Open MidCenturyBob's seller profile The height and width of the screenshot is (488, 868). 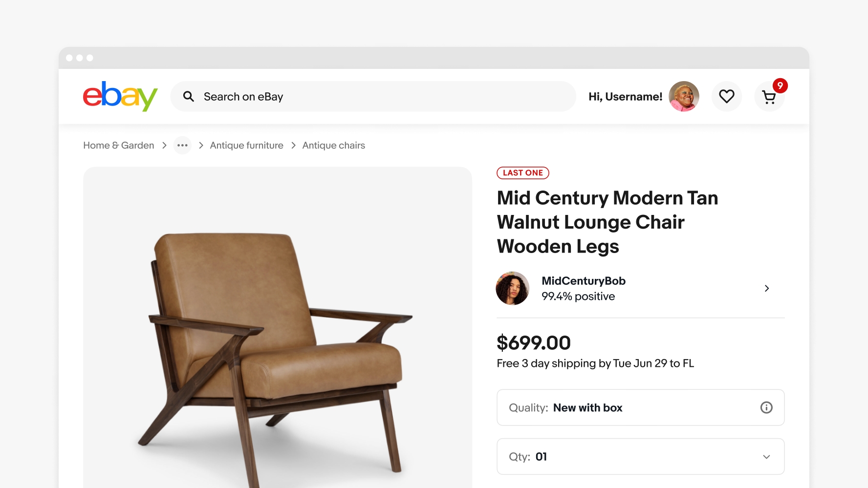(583, 281)
